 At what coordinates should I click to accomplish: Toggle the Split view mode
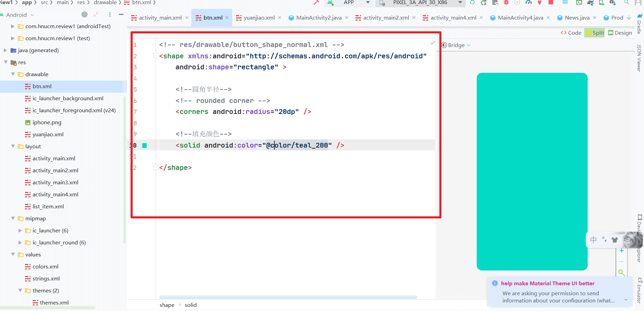coord(595,33)
